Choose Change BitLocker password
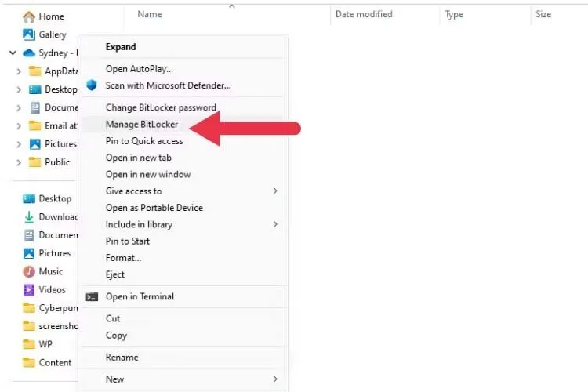Screen dimensions: 588x392 pyautogui.click(x=161, y=107)
